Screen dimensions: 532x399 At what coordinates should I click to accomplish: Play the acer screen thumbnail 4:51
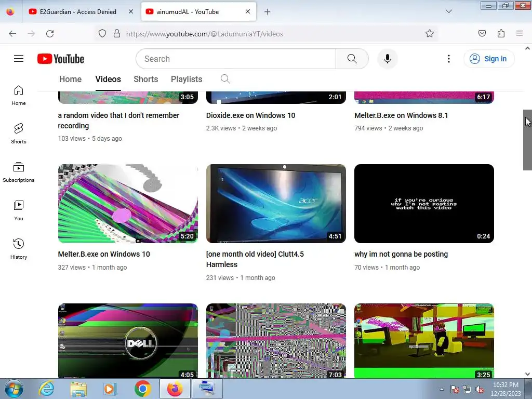pyautogui.click(x=276, y=204)
